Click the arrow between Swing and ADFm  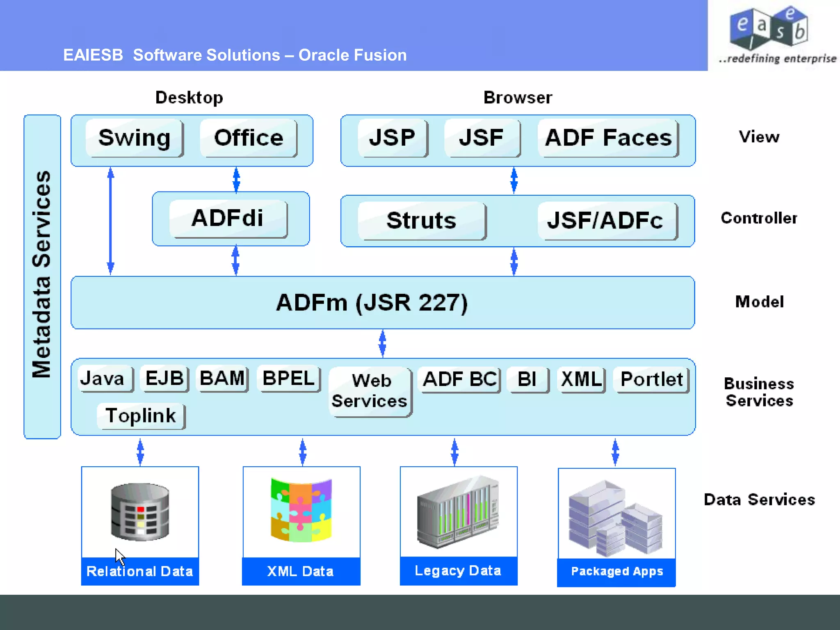(x=110, y=221)
